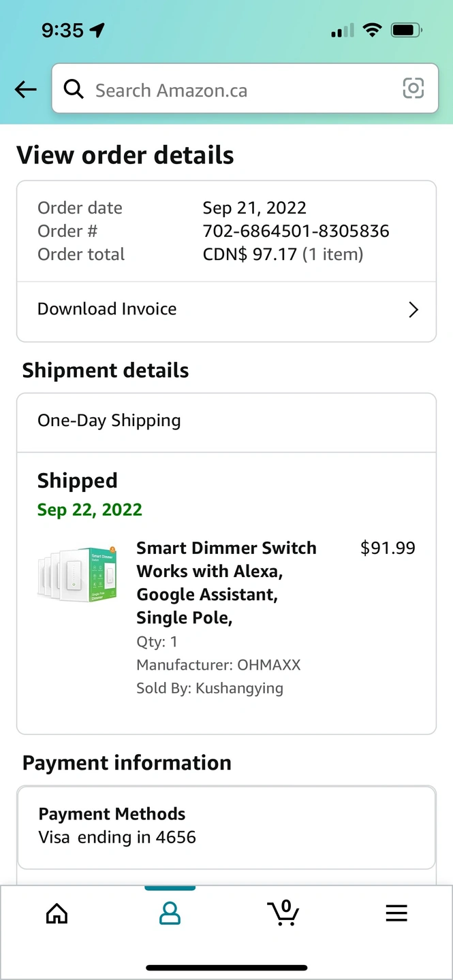Tap the back arrow icon
The height and width of the screenshot is (980, 453).
pyautogui.click(x=26, y=89)
